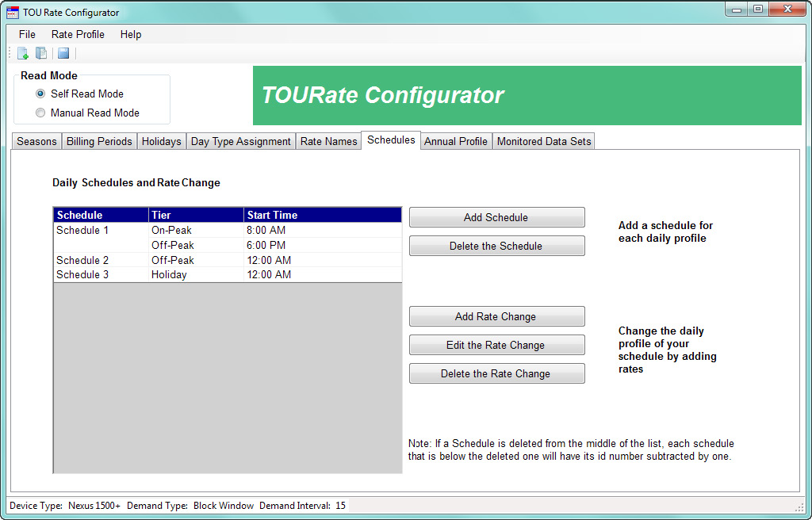Click the TOU Rate Configurator title bar icon
The image size is (812, 520).
[13, 13]
